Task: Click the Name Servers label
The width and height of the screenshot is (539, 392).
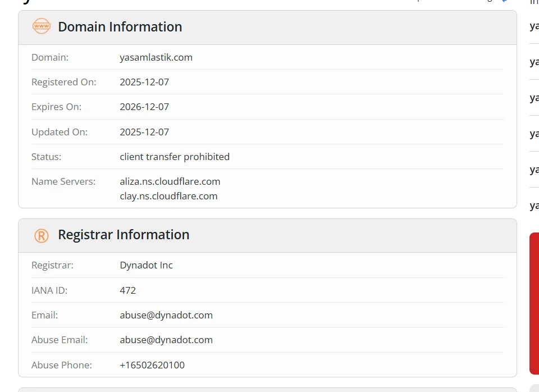Action: tap(63, 181)
